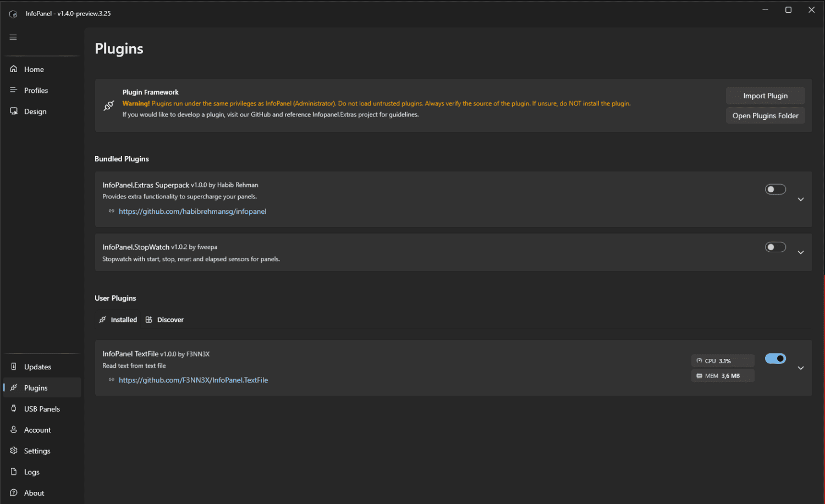Click the Home icon in sidebar
825x504 pixels.
pos(14,69)
